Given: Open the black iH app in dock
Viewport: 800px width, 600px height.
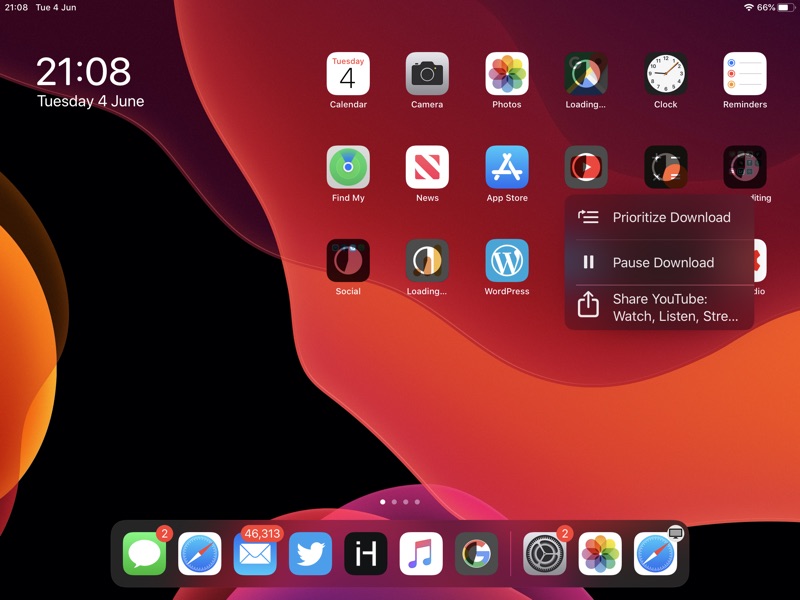Looking at the screenshot, I should point(365,554).
